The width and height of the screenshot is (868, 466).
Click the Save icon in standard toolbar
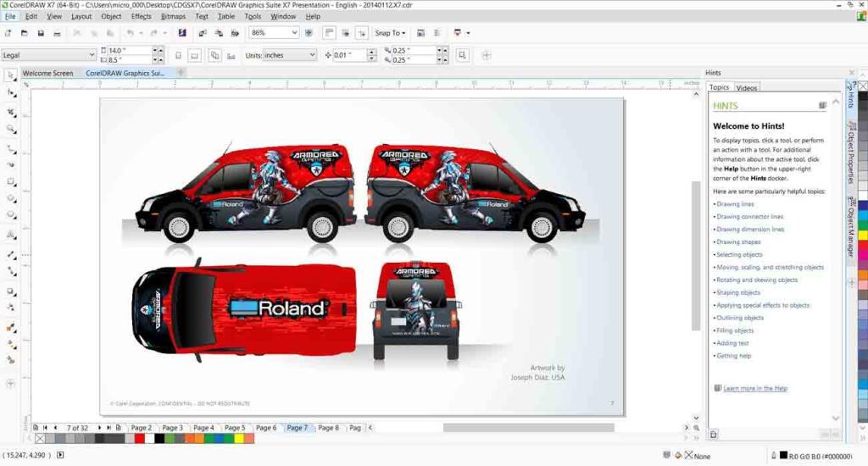coord(41,33)
